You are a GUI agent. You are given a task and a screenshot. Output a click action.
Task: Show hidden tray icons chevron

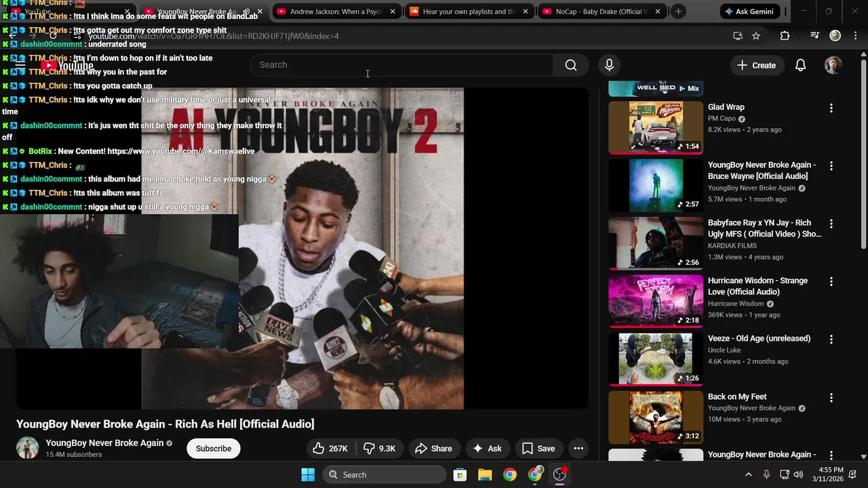point(748,474)
